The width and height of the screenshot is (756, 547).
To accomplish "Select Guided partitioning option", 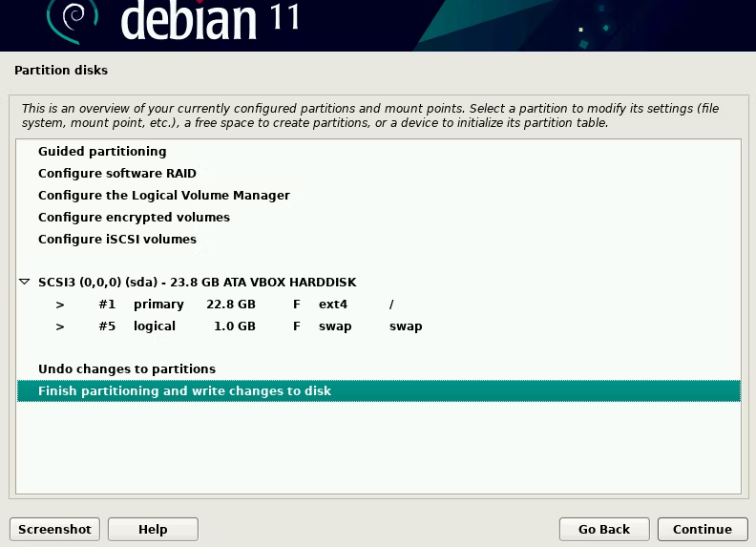I will 379,152.
